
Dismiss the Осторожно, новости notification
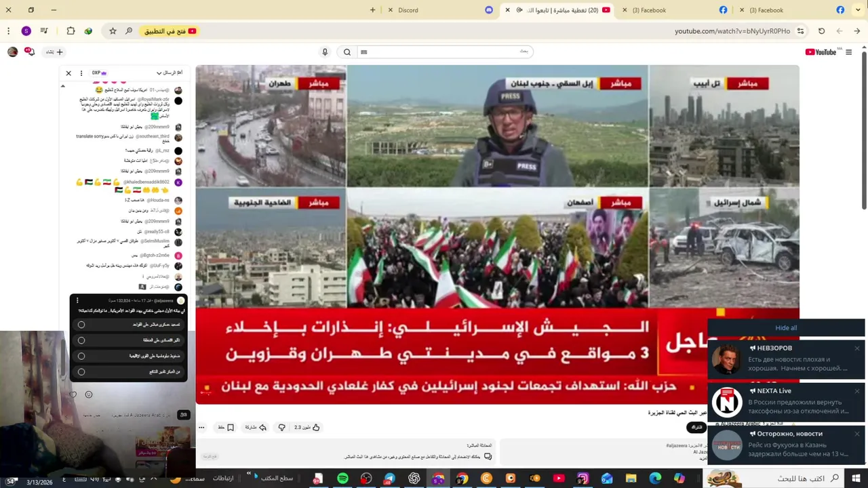pos(857,434)
